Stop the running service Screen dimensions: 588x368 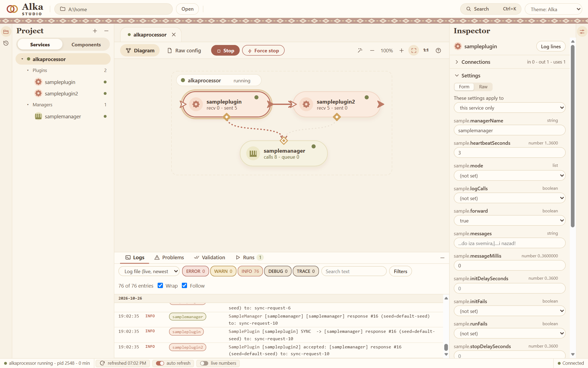(x=225, y=50)
